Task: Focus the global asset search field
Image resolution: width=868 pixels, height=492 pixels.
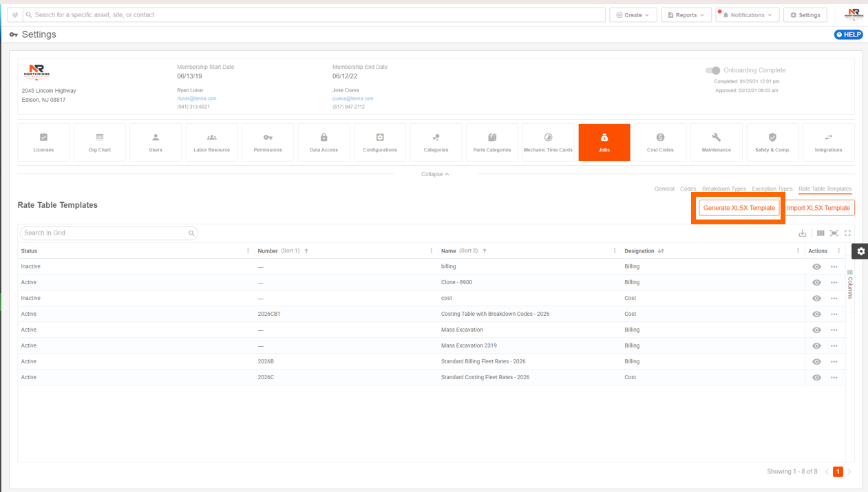Action: [315, 14]
